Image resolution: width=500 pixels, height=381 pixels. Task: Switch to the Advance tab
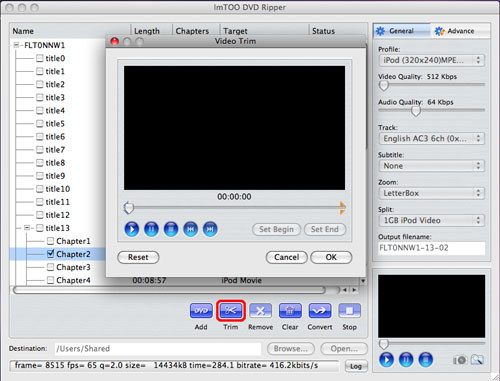pyautogui.click(x=460, y=31)
